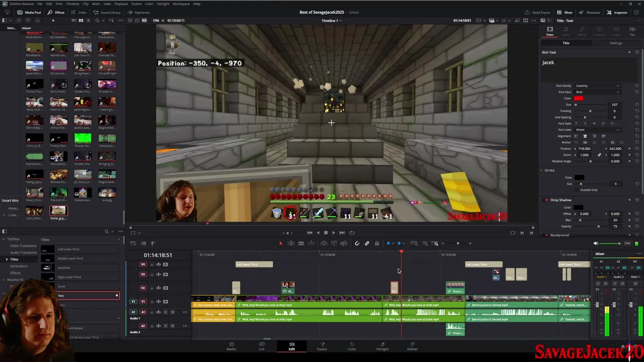Select the Blade edit mode tool

pyautogui.click(x=301, y=243)
